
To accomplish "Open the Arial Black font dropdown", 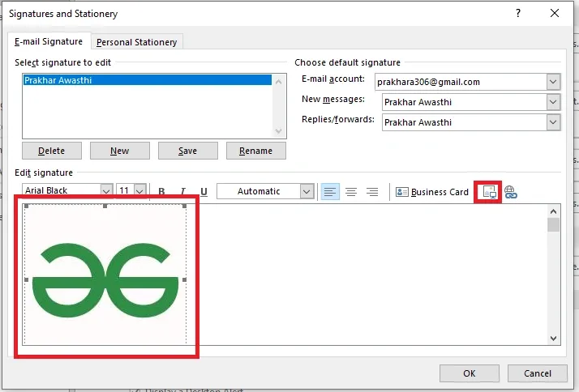I will [106, 191].
